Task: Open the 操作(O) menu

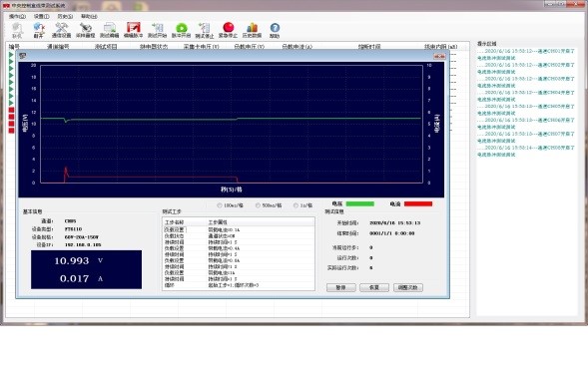Action: click(x=17, y=17)
